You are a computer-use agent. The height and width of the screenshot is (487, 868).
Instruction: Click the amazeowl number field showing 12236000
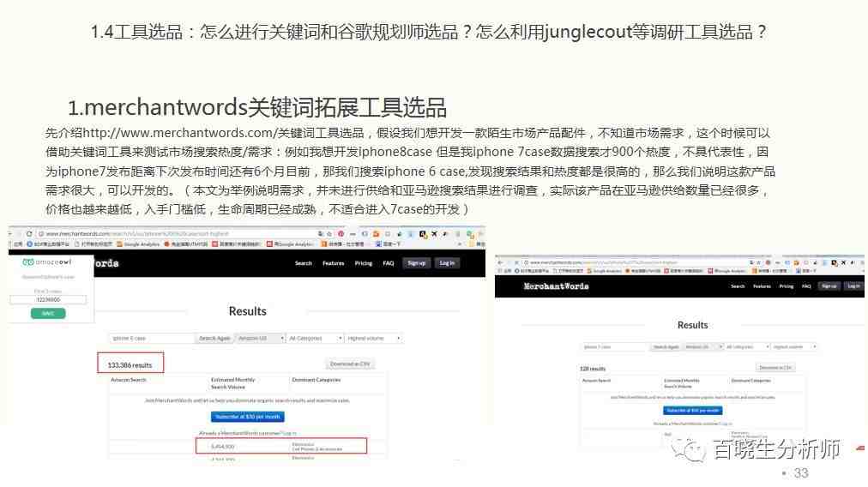pyautogui.click(x=48, y=299)
